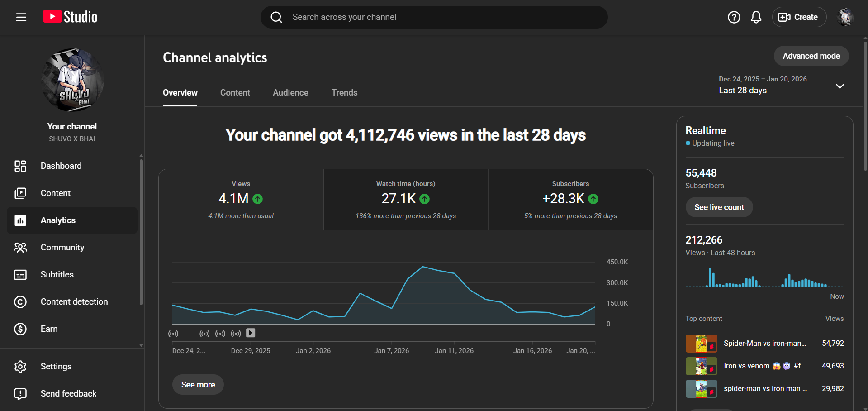The width and height of the screenshot is (868, 411).
Task: Open Content detection in sidebar
Action: coord(74,302)
